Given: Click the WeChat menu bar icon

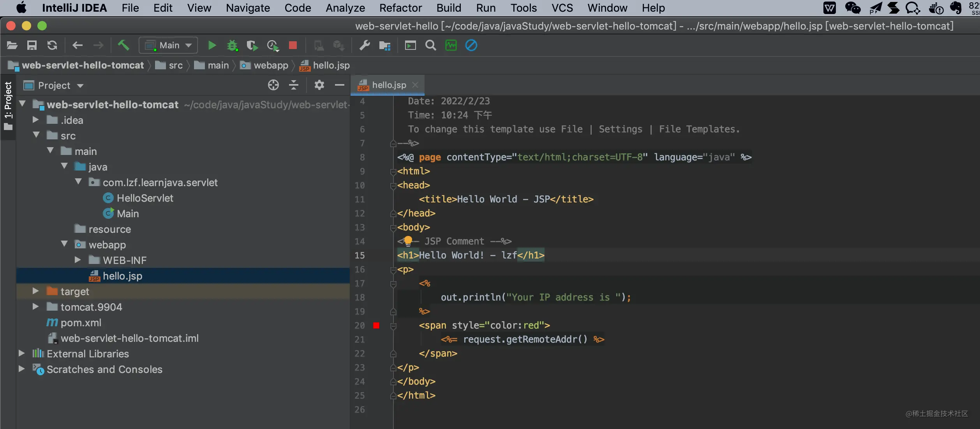Looking at the screenshot, I should point(853,8).
